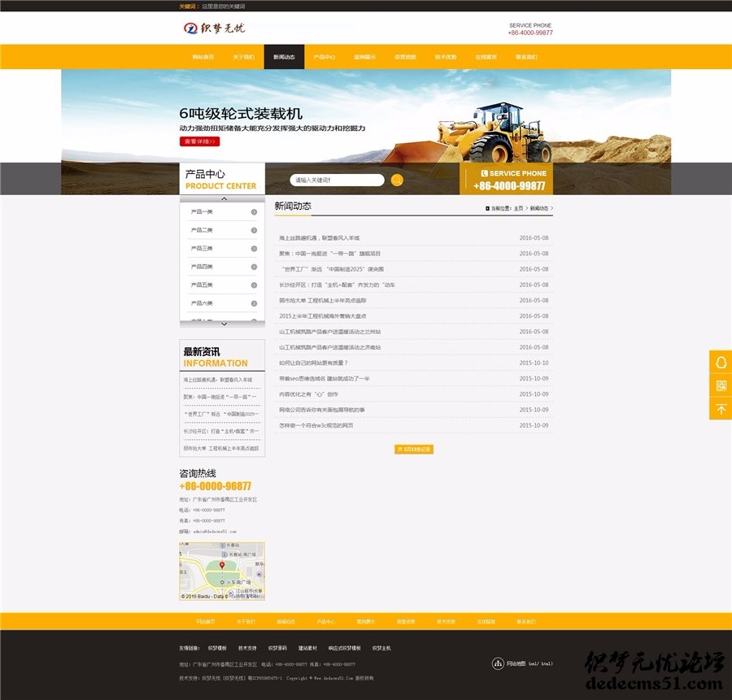732x700 pixels.
Task: Select the 新闻动态 tab in navigation bar
Action: [284, 57]
